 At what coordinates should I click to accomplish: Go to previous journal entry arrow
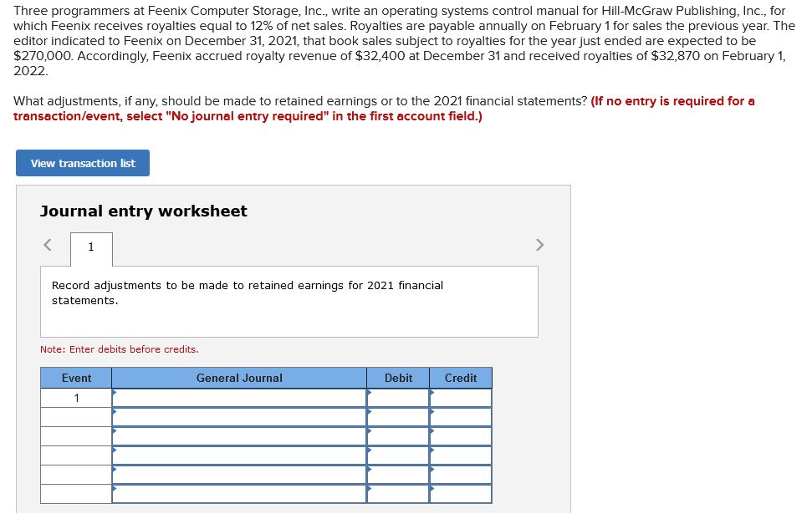tap(48, 244)
